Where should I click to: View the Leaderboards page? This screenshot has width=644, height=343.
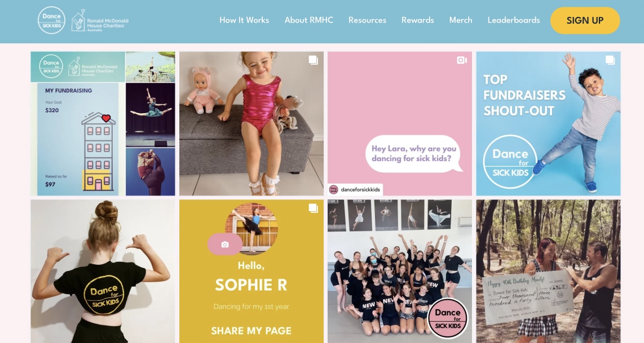[514, 20]
